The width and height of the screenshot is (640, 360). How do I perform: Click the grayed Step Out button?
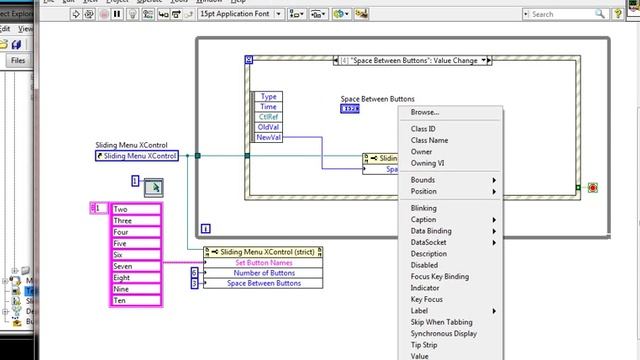[189, 14]
